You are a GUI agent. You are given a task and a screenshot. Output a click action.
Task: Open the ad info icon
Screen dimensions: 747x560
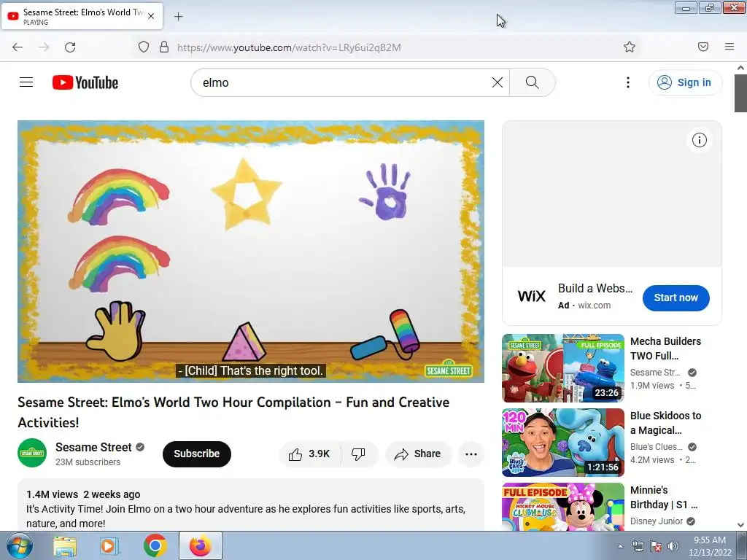699,140
